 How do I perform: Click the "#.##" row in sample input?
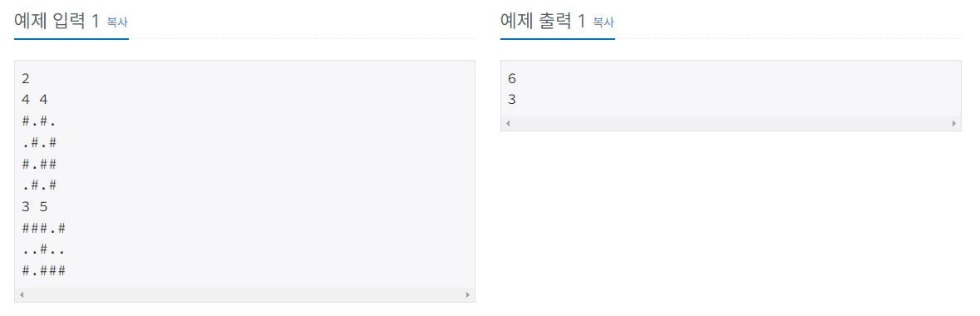(x=39, y=164)
